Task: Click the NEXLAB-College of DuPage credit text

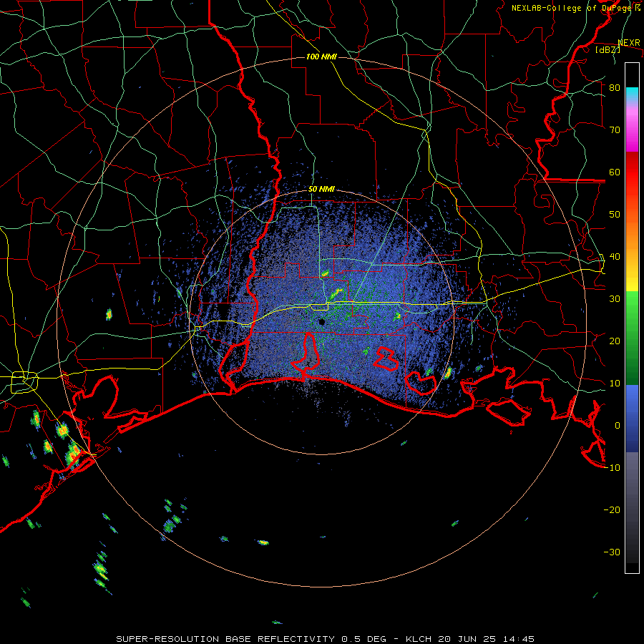Action: click(x=576, y=8)
